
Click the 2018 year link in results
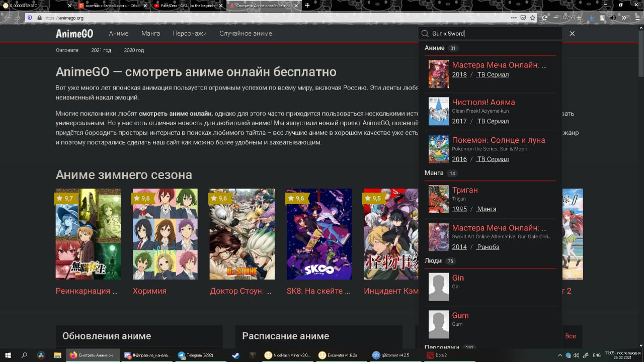459,74
